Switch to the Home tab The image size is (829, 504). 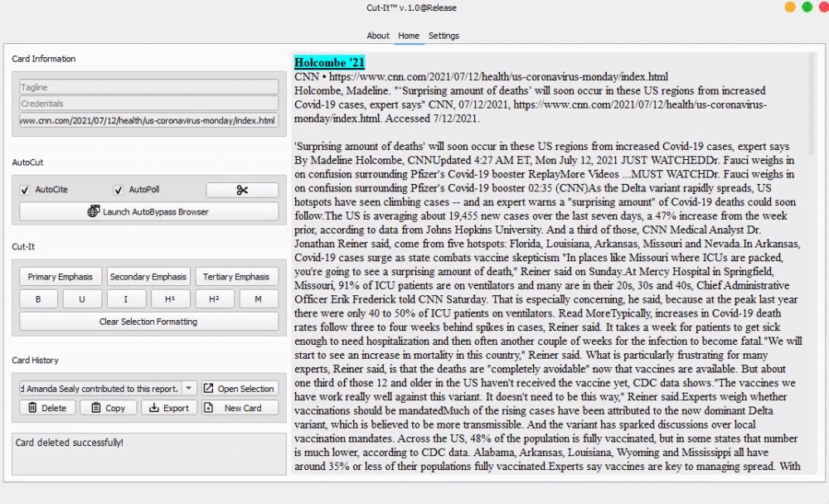[x=409, y=36]
